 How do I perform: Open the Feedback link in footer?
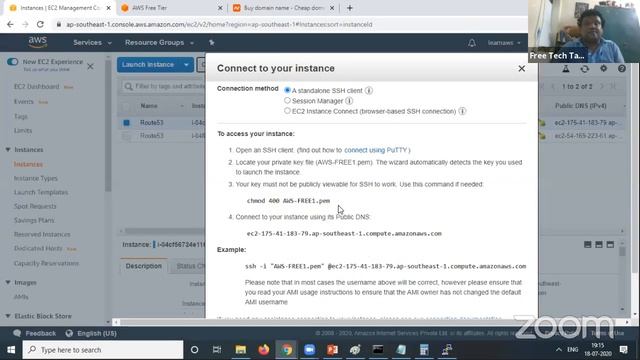point(35,333)
